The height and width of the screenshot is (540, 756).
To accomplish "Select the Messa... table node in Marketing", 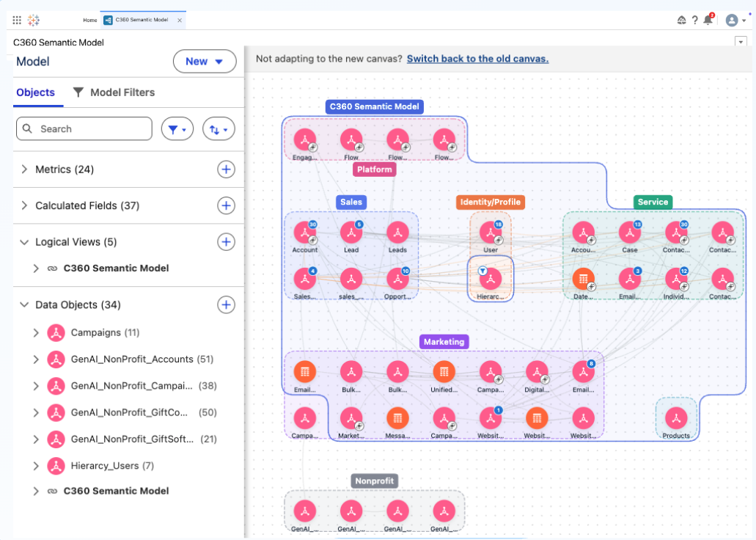I will [397, 418].
